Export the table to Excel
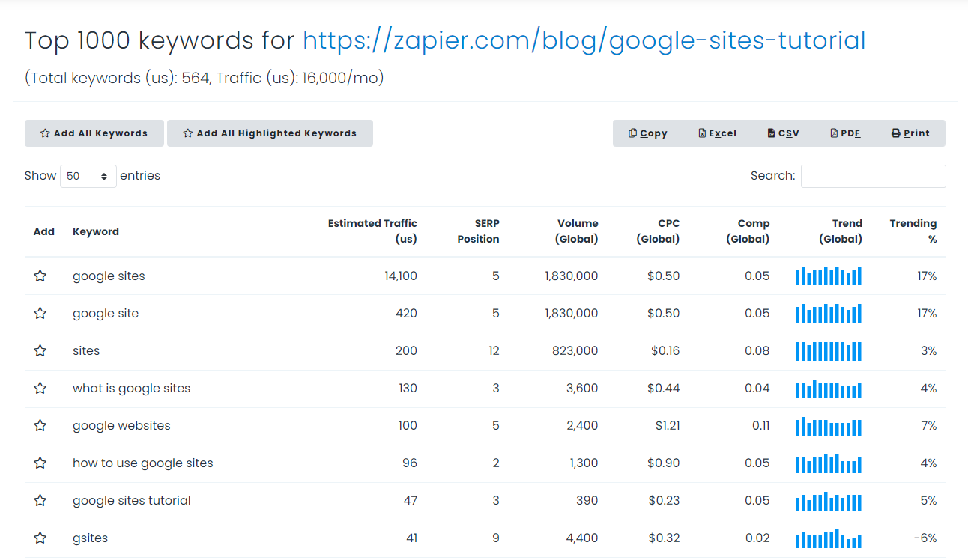The image size is (968, 560). point(717,133)
